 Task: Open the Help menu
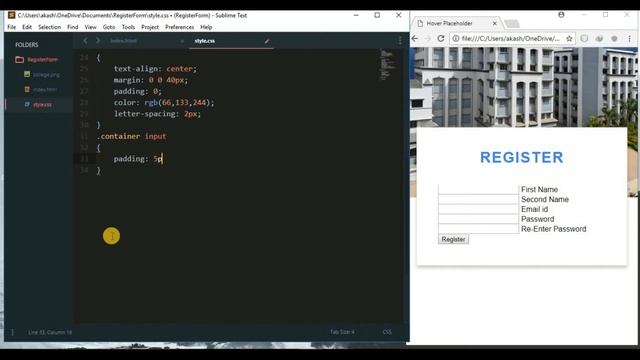pos(206,27)
